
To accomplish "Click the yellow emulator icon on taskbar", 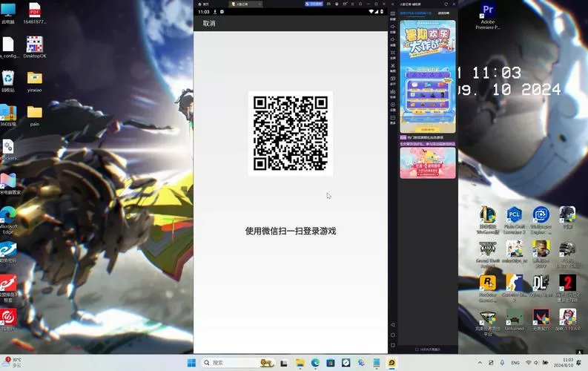I will tap(392, 363).
